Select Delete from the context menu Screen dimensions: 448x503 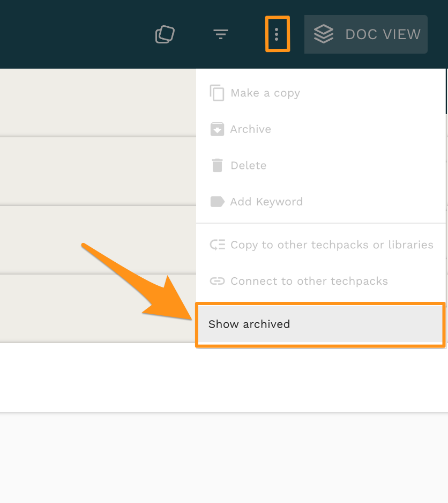(x=248, y=165)
